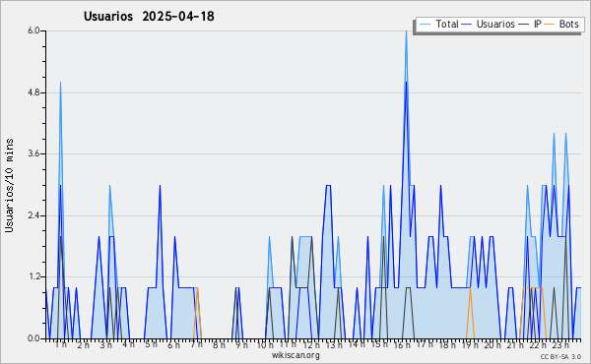Click the '14 h' x-axis label

357,344
